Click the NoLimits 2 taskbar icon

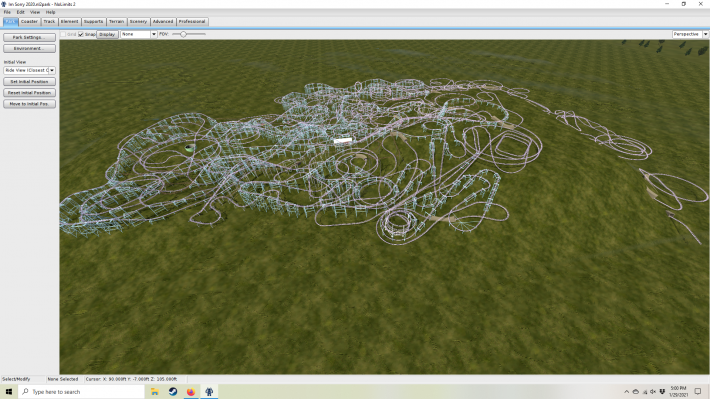pos(209,392)
